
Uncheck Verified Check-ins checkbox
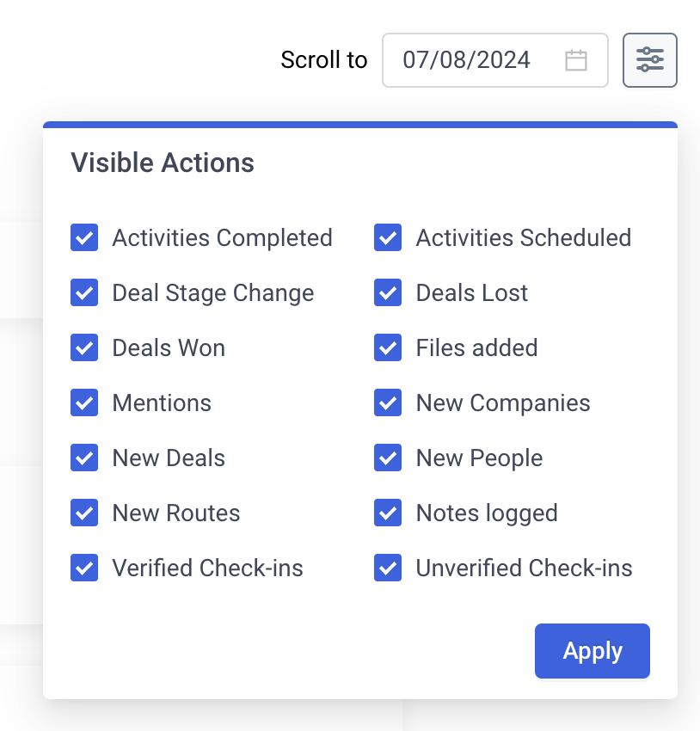pyautogui.click(x=84, y=568)
